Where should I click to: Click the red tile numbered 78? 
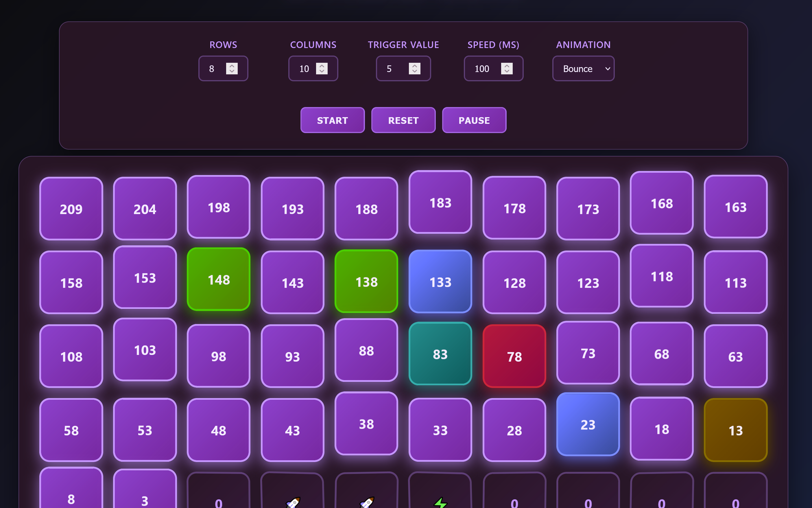(514, 356)
